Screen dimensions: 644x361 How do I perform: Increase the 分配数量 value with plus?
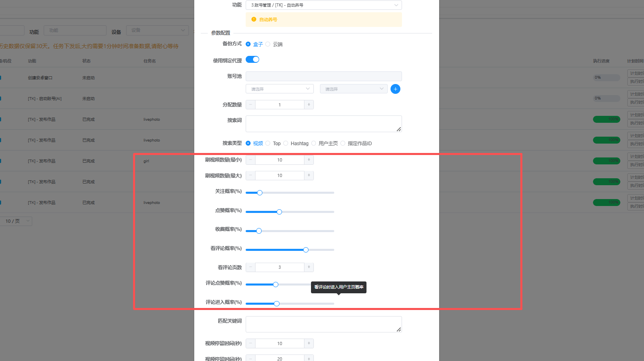(x=309, y=105)
